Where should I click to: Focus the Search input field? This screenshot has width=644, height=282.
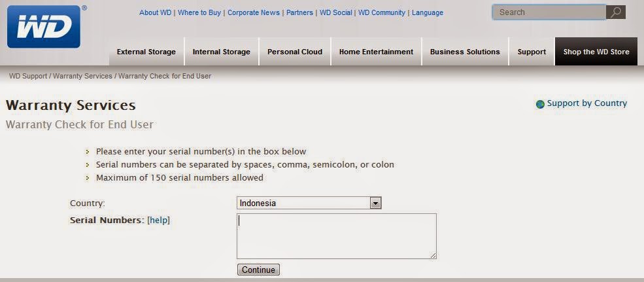click(x=549, y=12)
